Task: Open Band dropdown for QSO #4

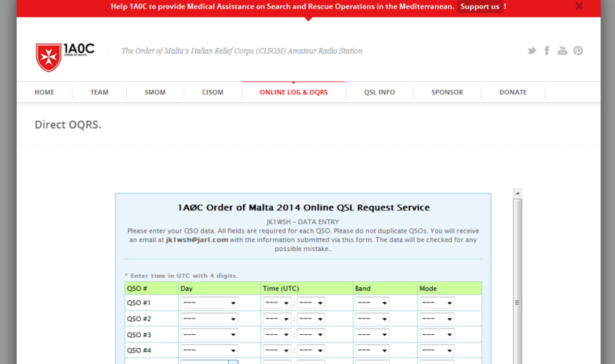Action: [x=372, y=350]
